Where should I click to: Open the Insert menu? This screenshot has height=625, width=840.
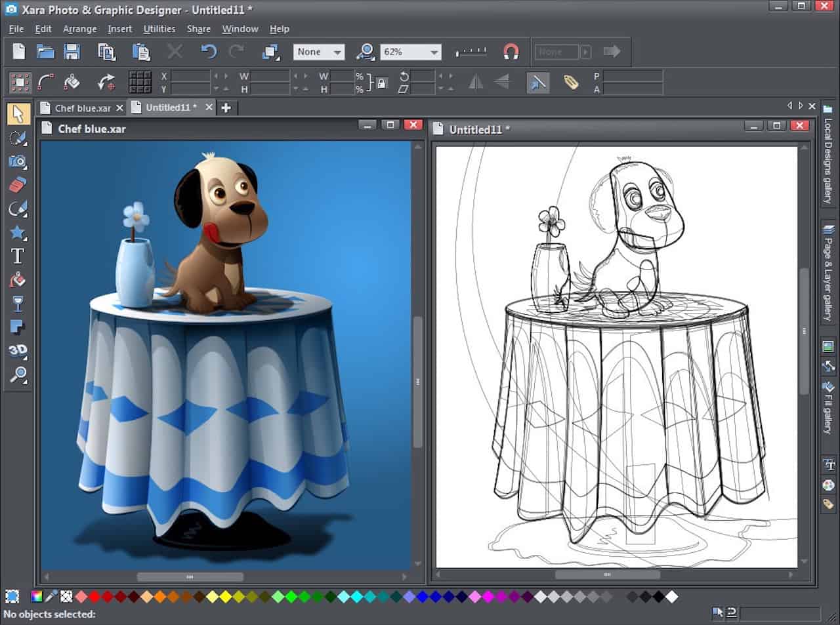(x=119, y=29)
